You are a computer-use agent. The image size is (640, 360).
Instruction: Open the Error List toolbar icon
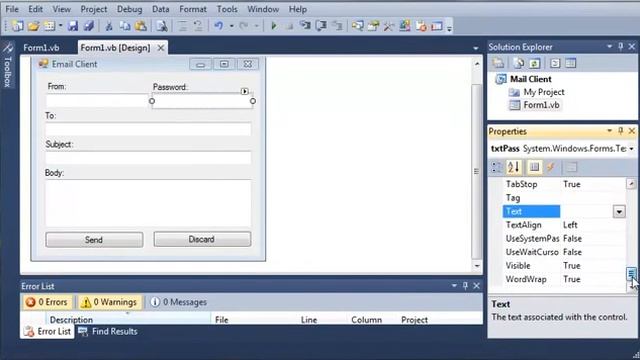421,26
